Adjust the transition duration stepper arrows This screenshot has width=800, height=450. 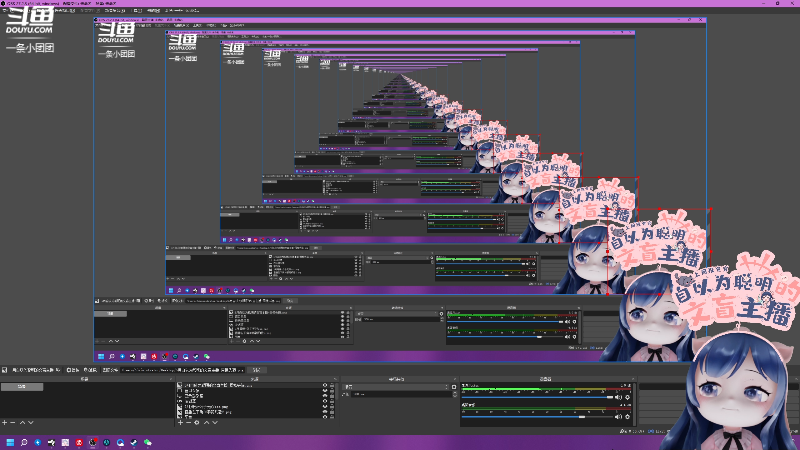455,394
